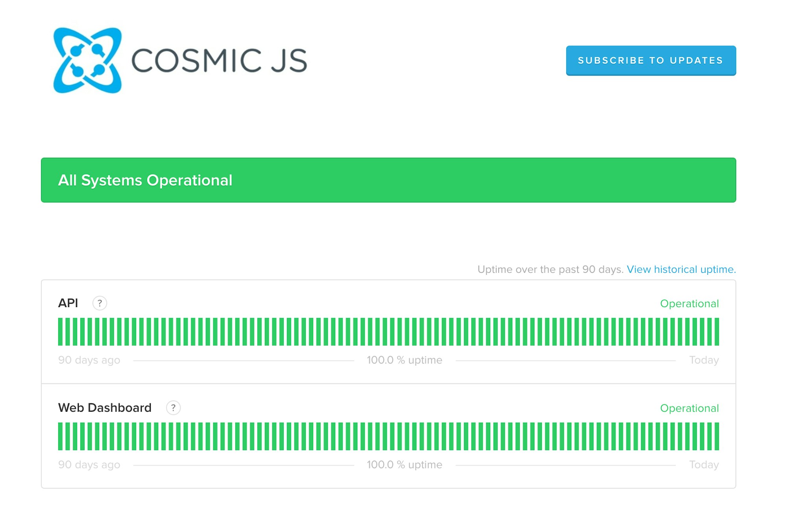
Task: Click the Cosmic JS atom logo icon
Action: click(87, 60)
